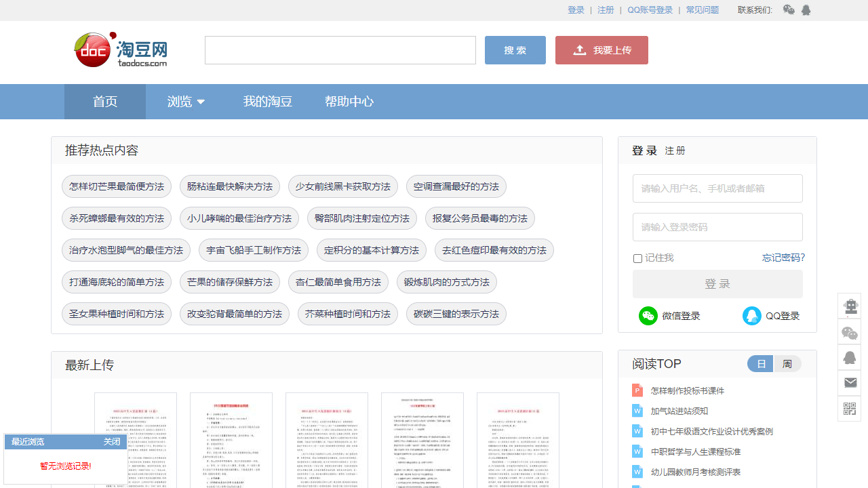Image resolution: width=868 pixels, height=488 pixels.
Task: Click Word icon beside 加气站进站须知
Action: click(637, 411)
